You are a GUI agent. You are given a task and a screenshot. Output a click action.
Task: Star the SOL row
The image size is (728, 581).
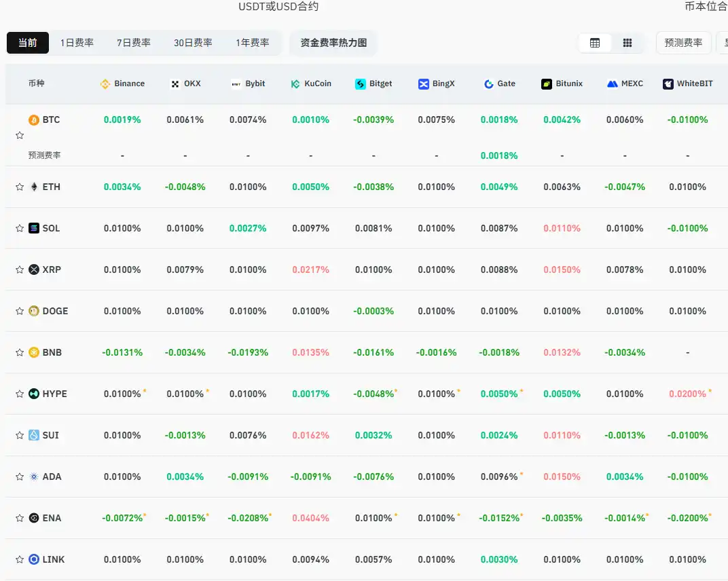(20, 228)
